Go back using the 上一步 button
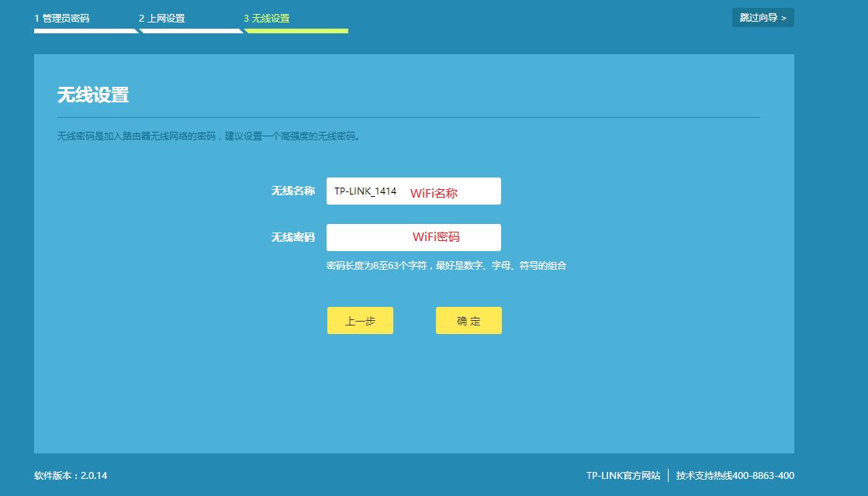Screen dimensions: 868x496 pos(360,319)
